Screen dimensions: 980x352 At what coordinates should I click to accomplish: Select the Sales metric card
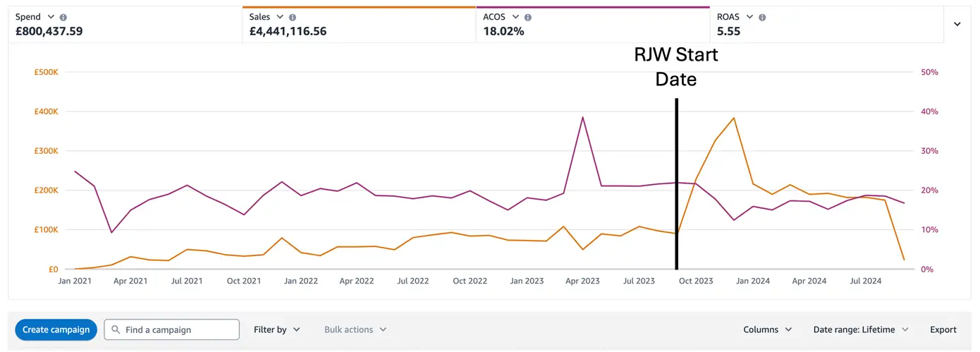coord(358,25)
